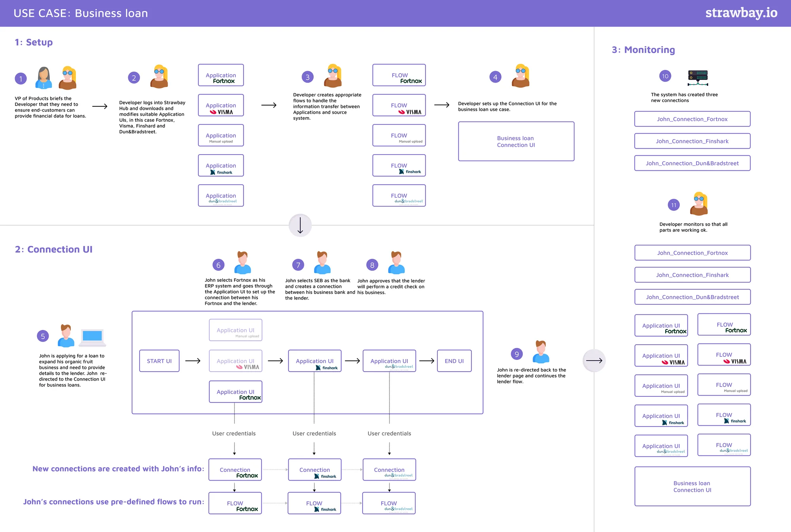This screenshot has width=791, height=532.
Task: Select FLOW Manual upload in Monitoring column
Action: click(724, 385)
